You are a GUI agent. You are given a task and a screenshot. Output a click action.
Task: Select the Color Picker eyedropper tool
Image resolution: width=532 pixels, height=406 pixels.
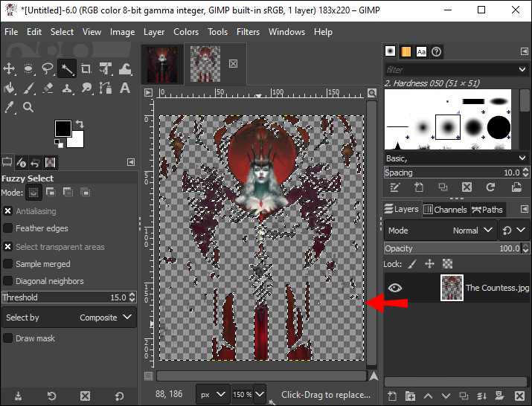[x=10, y=107]
